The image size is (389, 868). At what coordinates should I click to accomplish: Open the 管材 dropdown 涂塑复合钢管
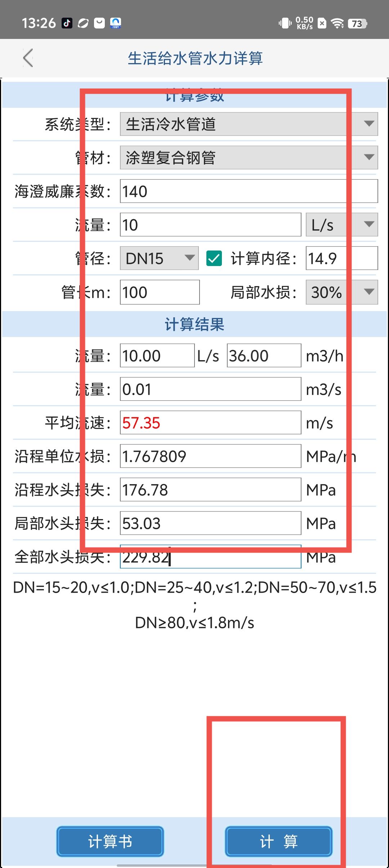249,158
